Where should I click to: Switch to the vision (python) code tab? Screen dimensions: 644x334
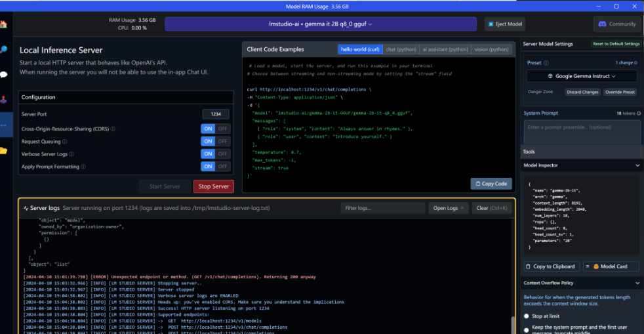[x=491, y=49]
